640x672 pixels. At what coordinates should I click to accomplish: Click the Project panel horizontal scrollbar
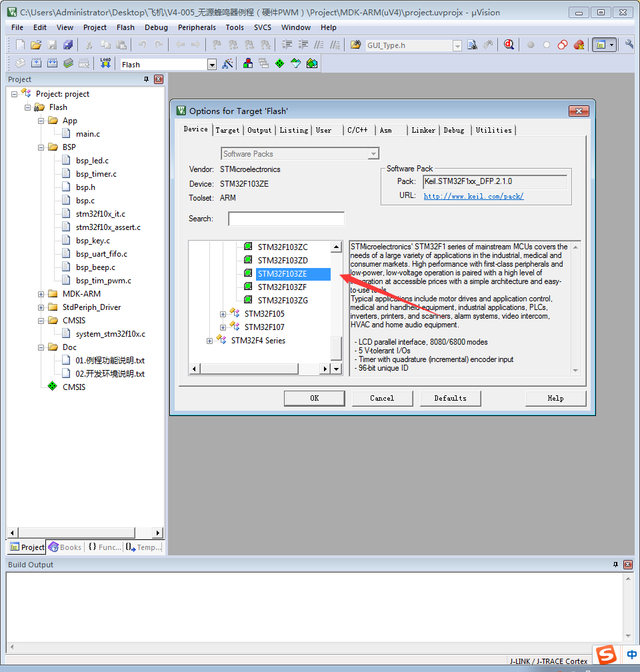click(x=77, y=533)
